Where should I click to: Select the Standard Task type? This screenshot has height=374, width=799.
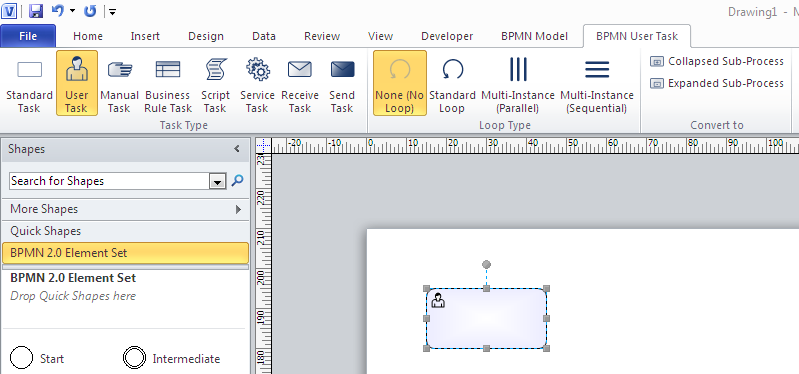coord(29,83)
